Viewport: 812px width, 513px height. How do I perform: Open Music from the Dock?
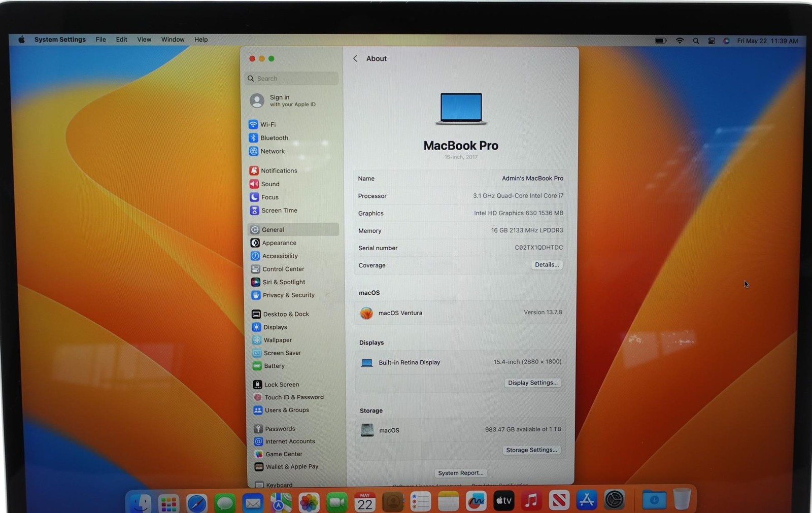coord(531,501)
